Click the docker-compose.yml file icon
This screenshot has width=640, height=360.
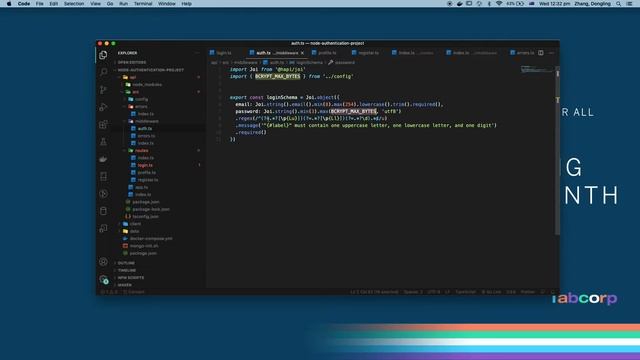pyautogui.click(x=125, y=238)
